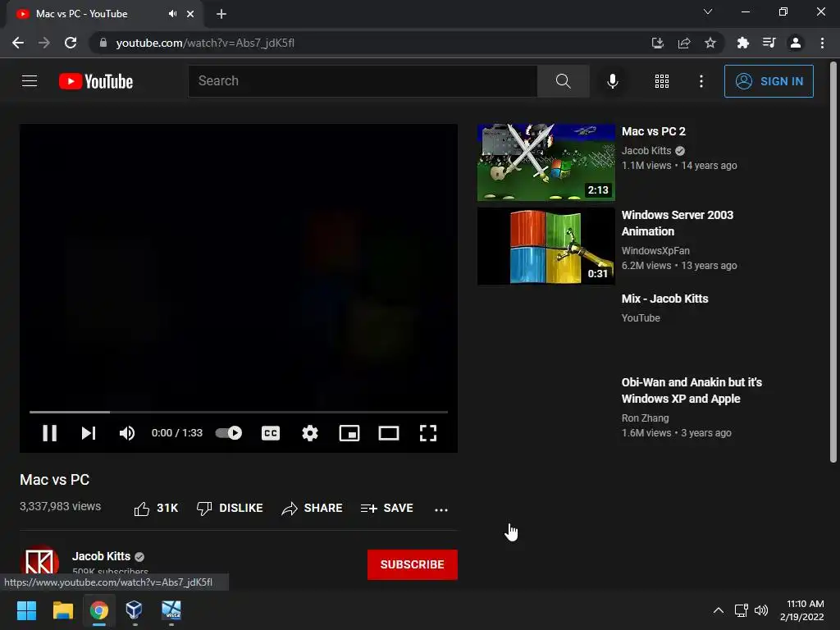
Task: Open YouTube settings three-dot menu
Action: pos(701,81)
